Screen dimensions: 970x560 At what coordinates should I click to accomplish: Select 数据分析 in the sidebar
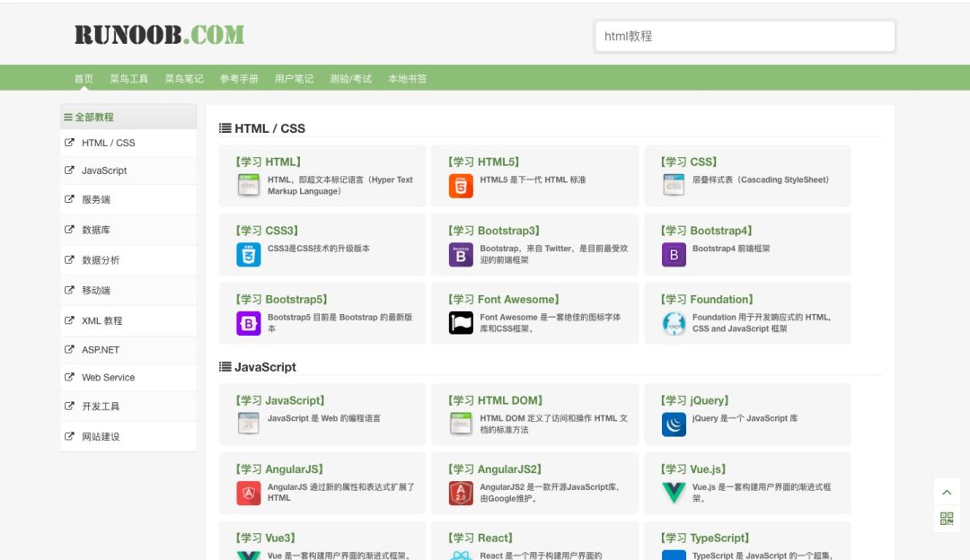[128, 259]
